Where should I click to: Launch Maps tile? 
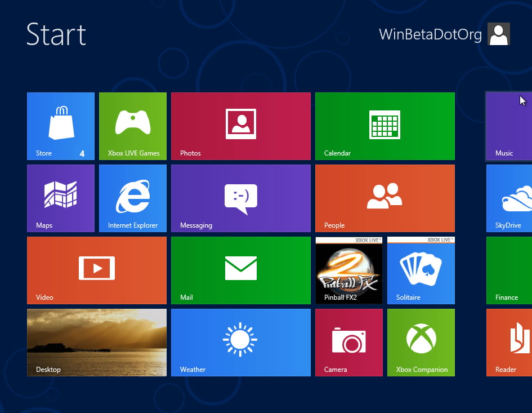[x=61, y=198]
